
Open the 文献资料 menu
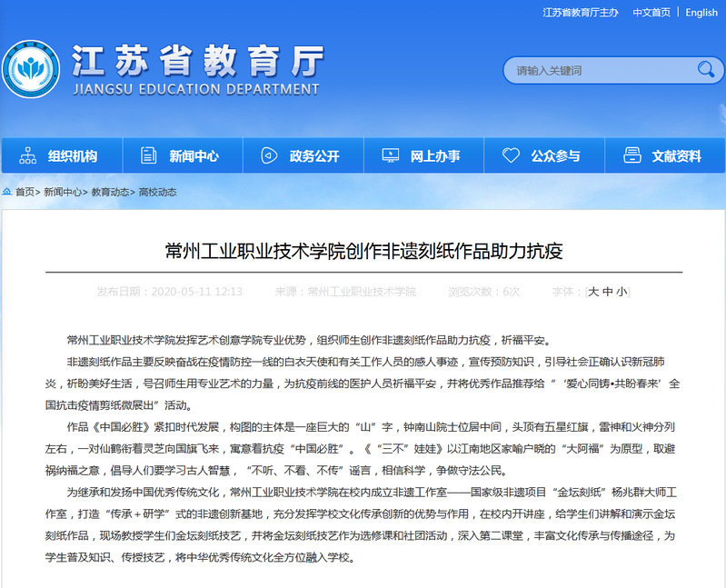665,155
